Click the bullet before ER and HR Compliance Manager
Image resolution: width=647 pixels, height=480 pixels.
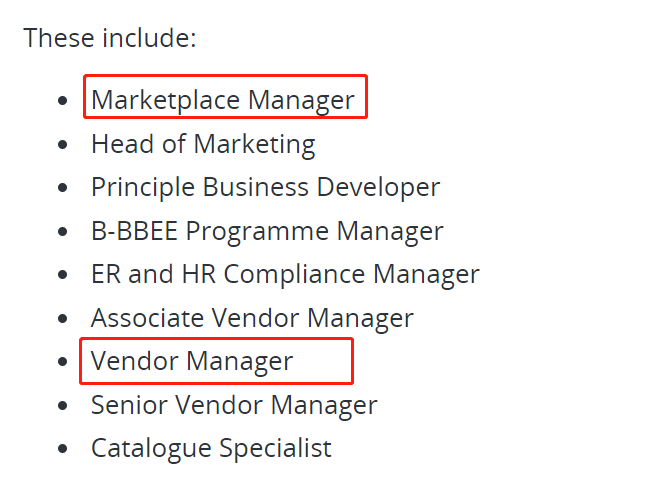(64, 275)
